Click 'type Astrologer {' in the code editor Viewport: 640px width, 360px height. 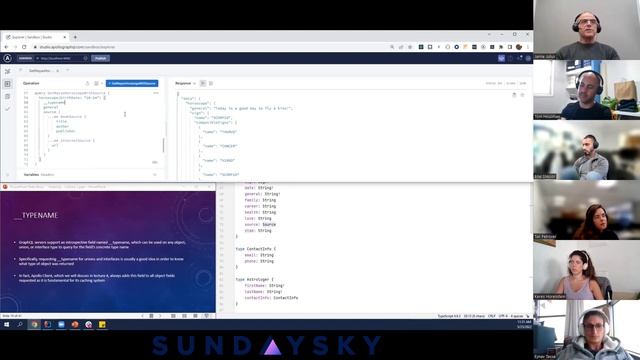click(x=254, y=280)
